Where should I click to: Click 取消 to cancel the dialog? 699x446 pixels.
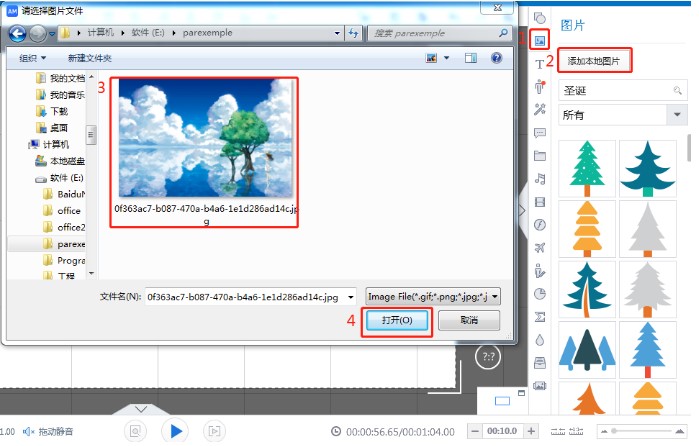click(469, 320)
